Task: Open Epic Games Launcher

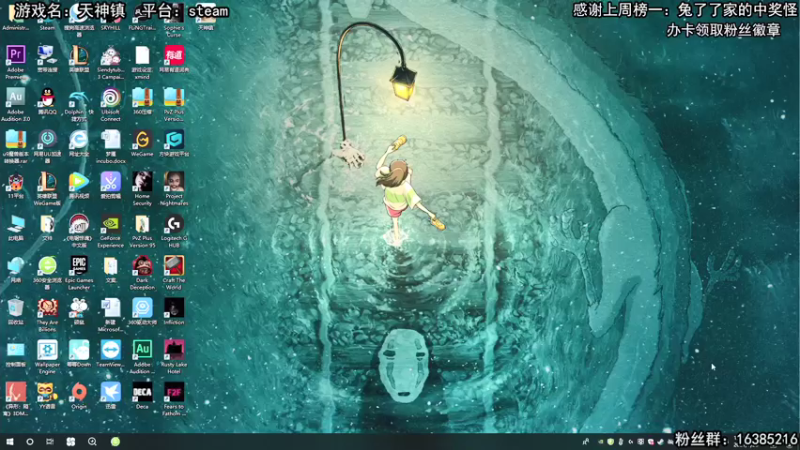Action: pos(79,266)
